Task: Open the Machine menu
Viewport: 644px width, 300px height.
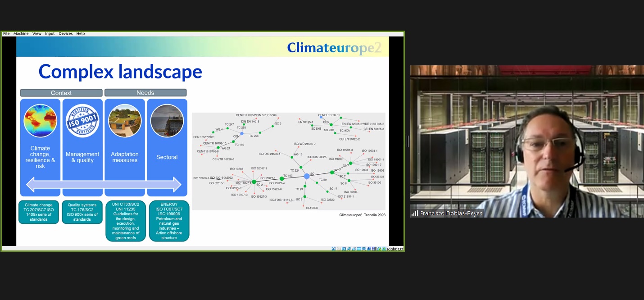Action: 21,34
